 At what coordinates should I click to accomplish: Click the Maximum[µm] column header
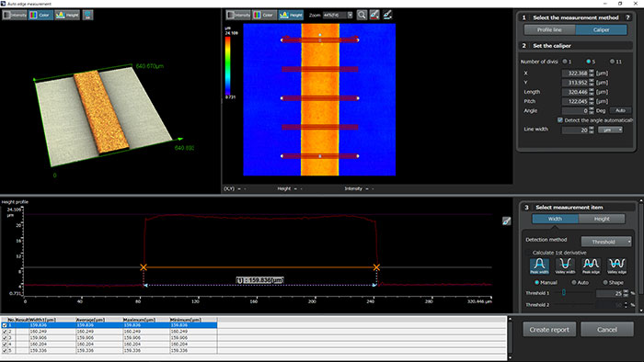click(145, 320)
